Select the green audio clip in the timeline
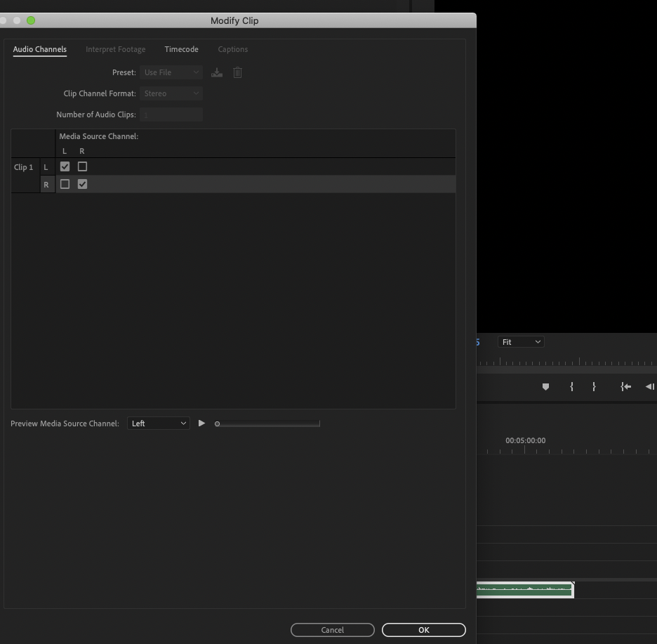Screen dimensions: 657x644 [x=525, y=590]
